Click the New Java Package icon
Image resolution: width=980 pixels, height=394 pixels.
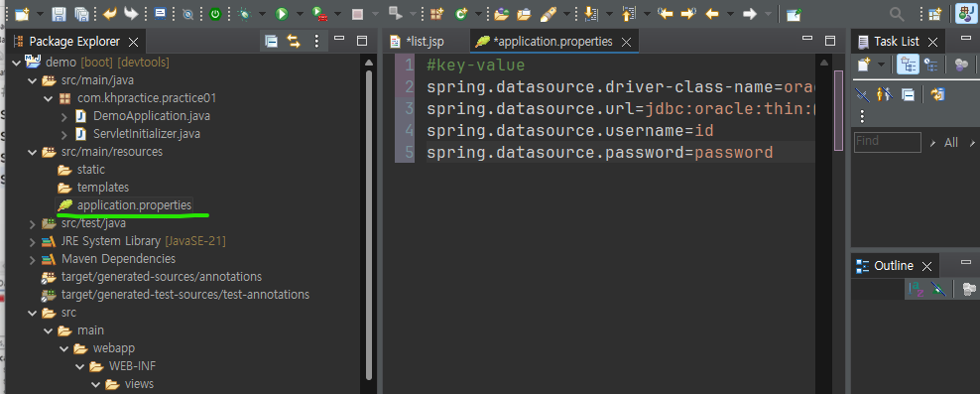coord(436,14)
